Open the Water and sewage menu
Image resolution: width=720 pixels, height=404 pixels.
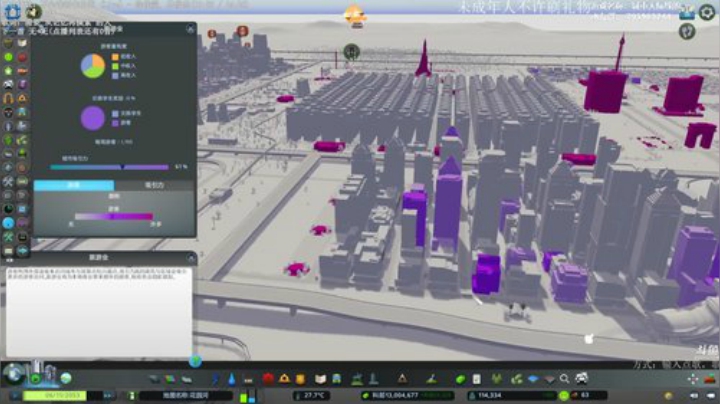(231, 379)
